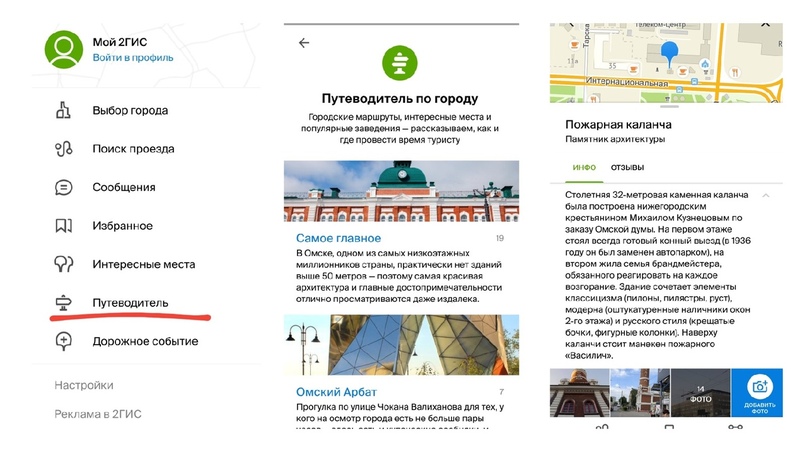807x453 pixels.
Task: Switch to the ОТЗЫВЫ tab
Action: click(627, 167)
